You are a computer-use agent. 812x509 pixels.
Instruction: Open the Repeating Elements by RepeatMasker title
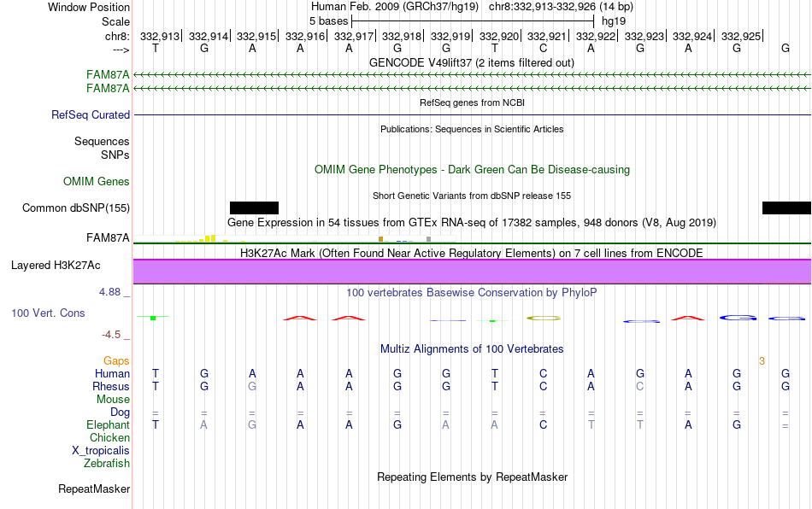tap(472, 477)
